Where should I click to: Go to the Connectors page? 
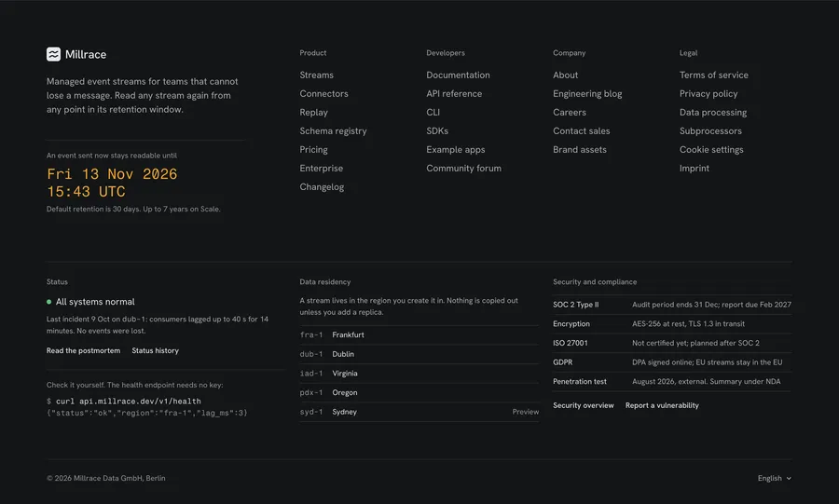coord(323,93)
